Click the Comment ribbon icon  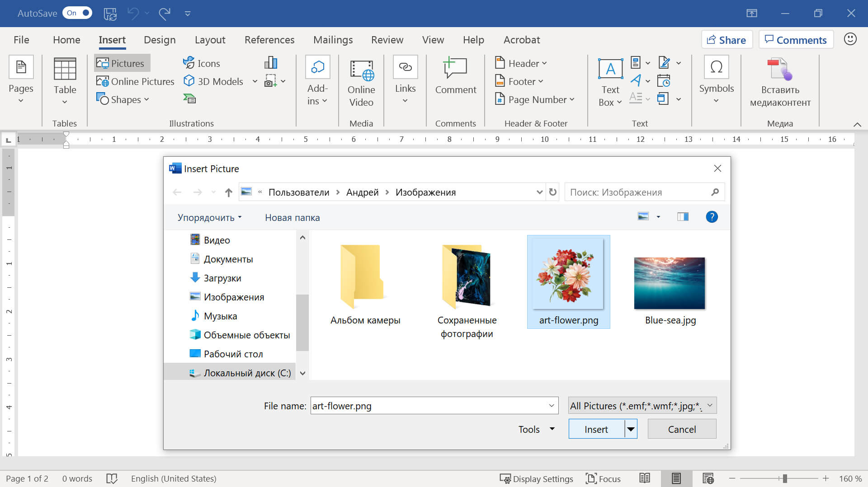[x=455, y=69]
